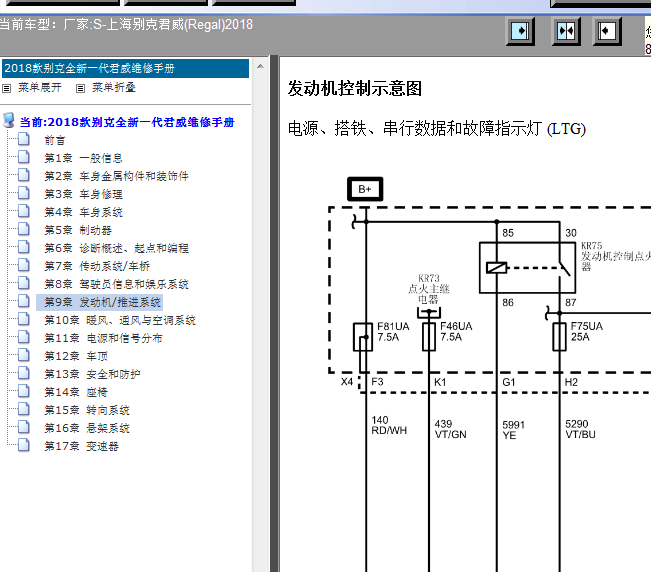
Task: Click the page icon beside 第16章
Action: click(x=24, y=427)
